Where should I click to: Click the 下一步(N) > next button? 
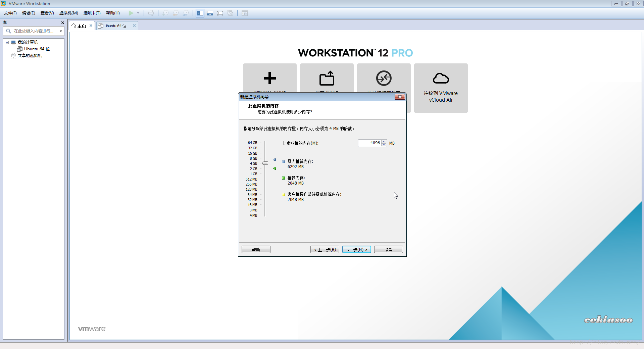pyautogui.click(x=357, y=250)
